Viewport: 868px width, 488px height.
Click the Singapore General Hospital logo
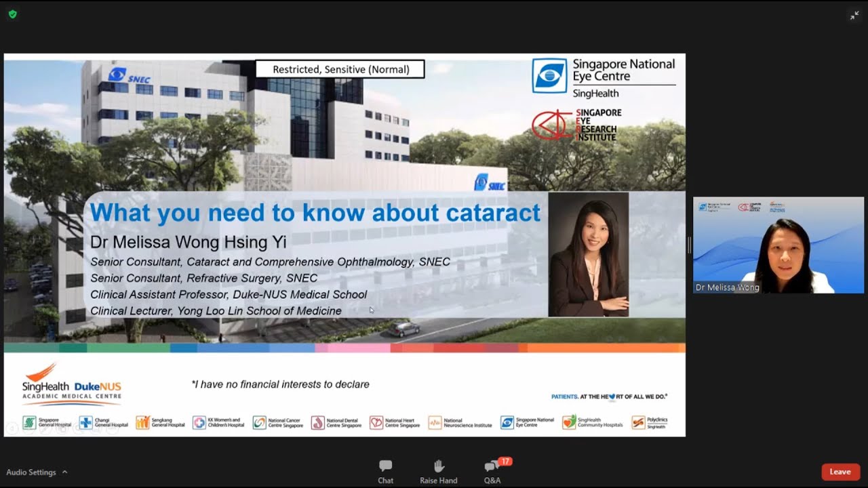click(47, 423)
